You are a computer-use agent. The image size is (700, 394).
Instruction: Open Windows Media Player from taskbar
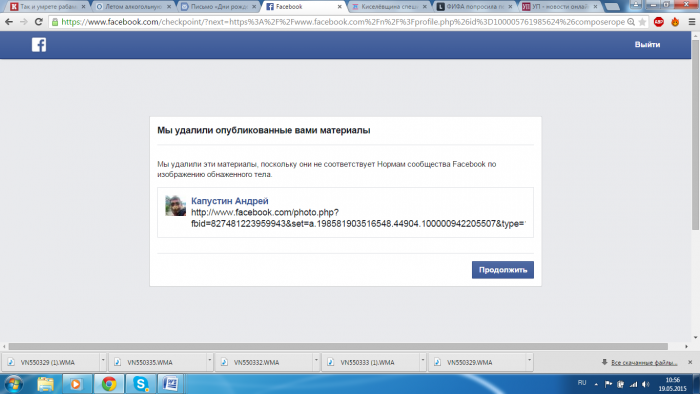coord(76,384)
